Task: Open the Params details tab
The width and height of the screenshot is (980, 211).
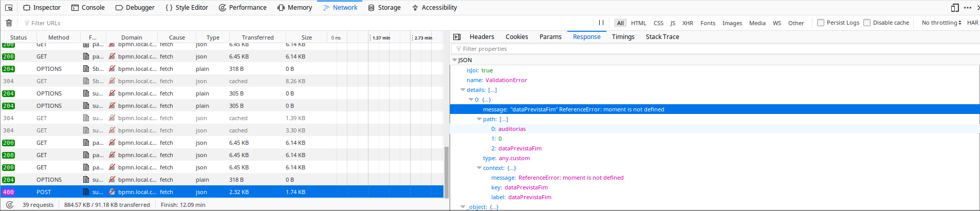Action: tap(550, 37)
